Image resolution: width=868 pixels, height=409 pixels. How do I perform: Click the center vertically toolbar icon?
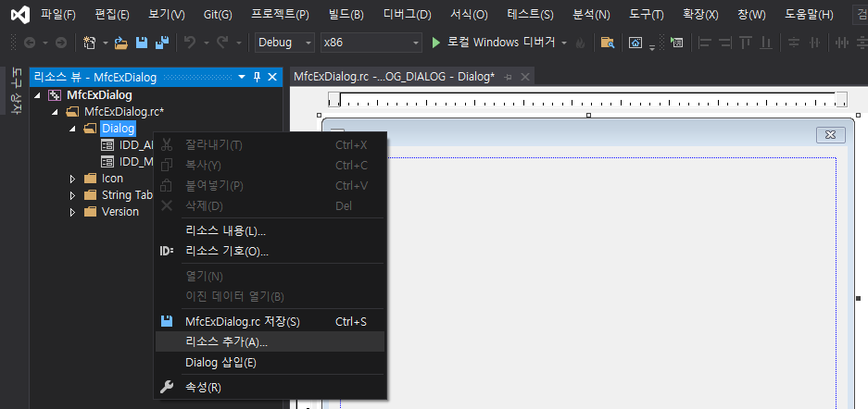[x=794, y=43]
